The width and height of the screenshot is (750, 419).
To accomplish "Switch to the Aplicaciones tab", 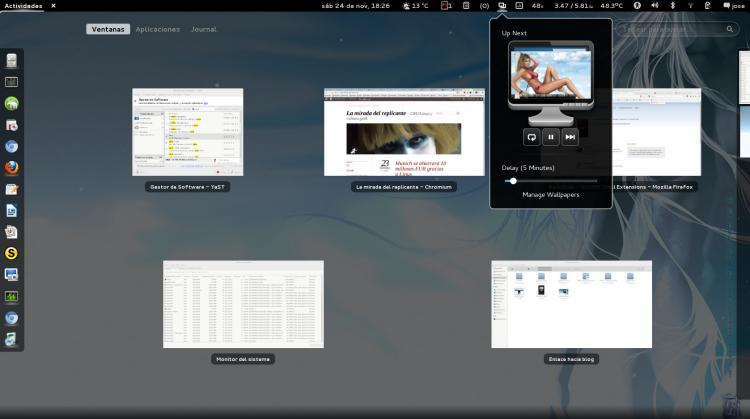I will tap(157, 29).
